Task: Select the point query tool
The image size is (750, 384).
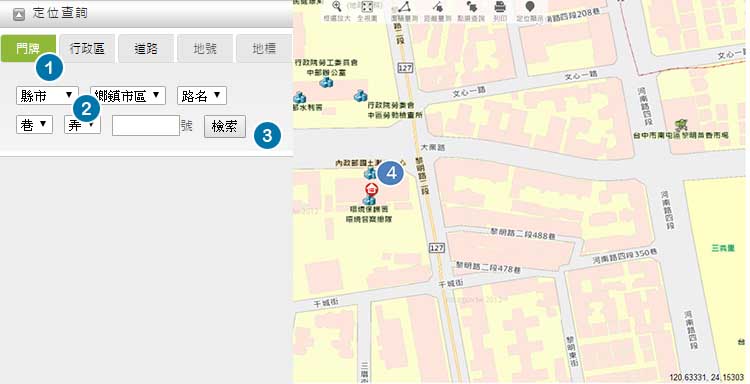Action: pyautogui.click(x=471, y=7)
